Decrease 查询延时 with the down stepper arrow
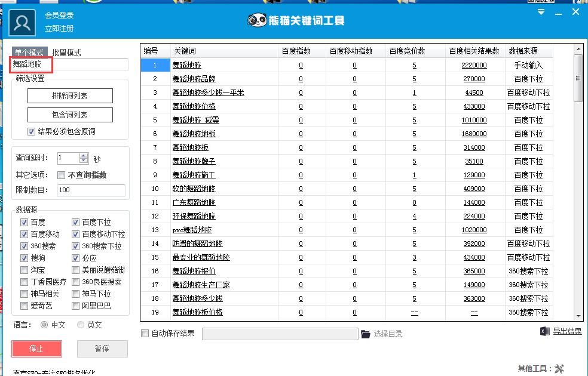Viewport: 588px width, 376px height. tap(83, 161)
